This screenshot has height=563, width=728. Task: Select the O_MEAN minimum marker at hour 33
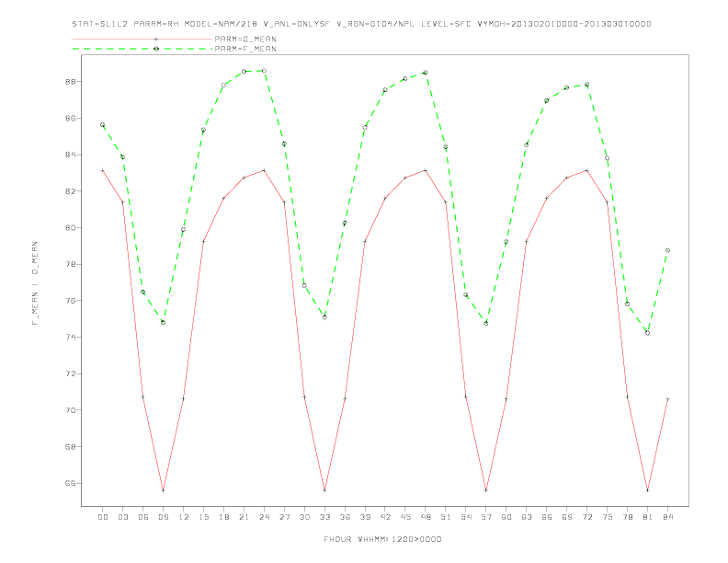(324, 490)
